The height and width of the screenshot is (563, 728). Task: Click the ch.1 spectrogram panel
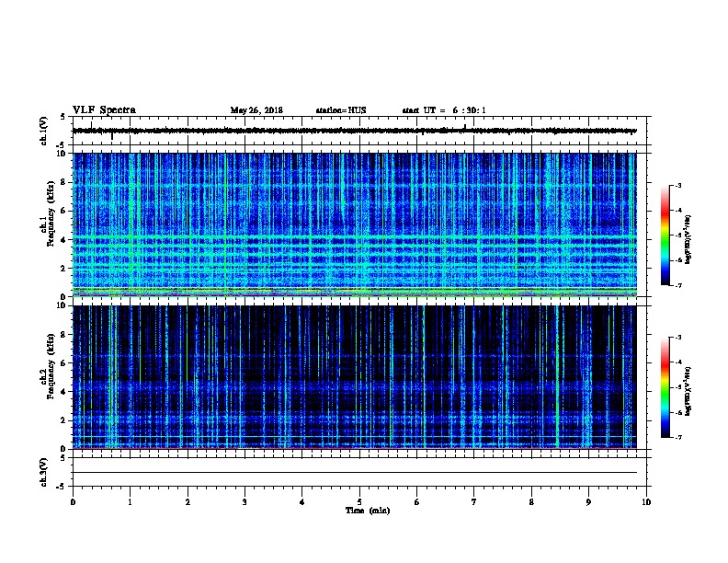(x=354, y=224)
